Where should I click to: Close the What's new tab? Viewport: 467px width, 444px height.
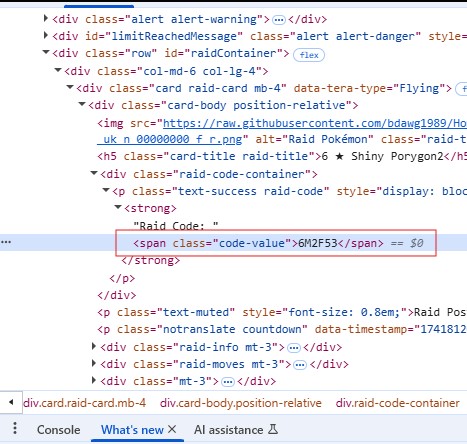[172, 429]
